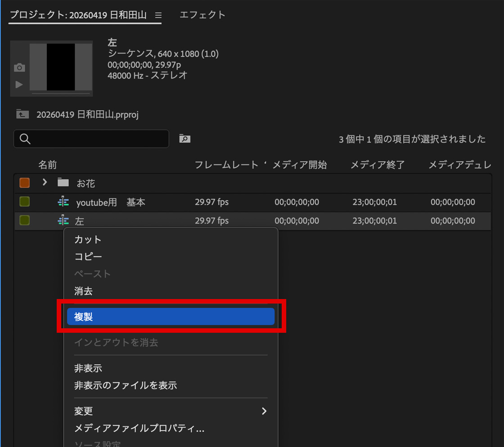Click media start 00;00;00;00 of youtube用 基本
Image resolution: width=504 pixels, height=447 pixels.
(297, 202)
